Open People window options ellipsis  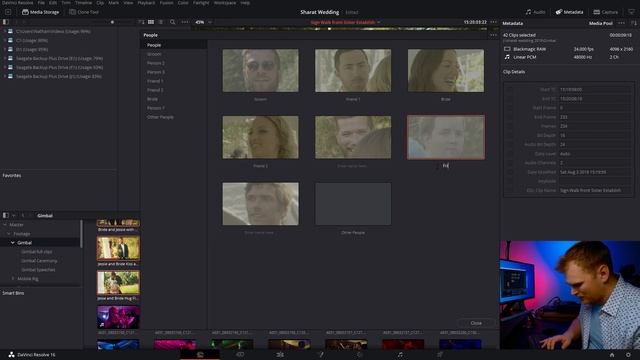tap(493, 35)
